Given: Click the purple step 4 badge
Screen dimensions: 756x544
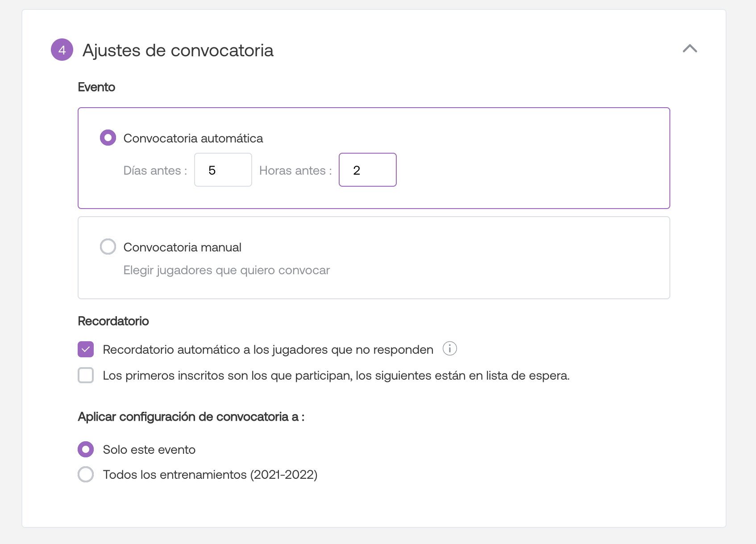Looking at the screenshot, I should click(62, 50).
